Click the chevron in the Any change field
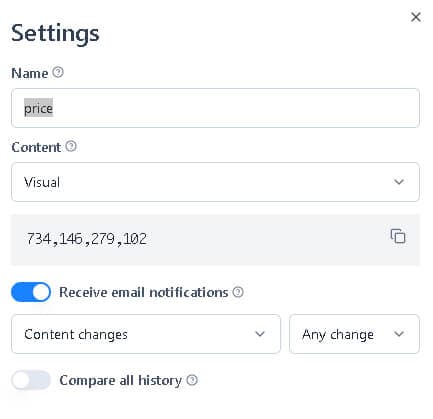 pyautogui.click(x=399, y=334)
